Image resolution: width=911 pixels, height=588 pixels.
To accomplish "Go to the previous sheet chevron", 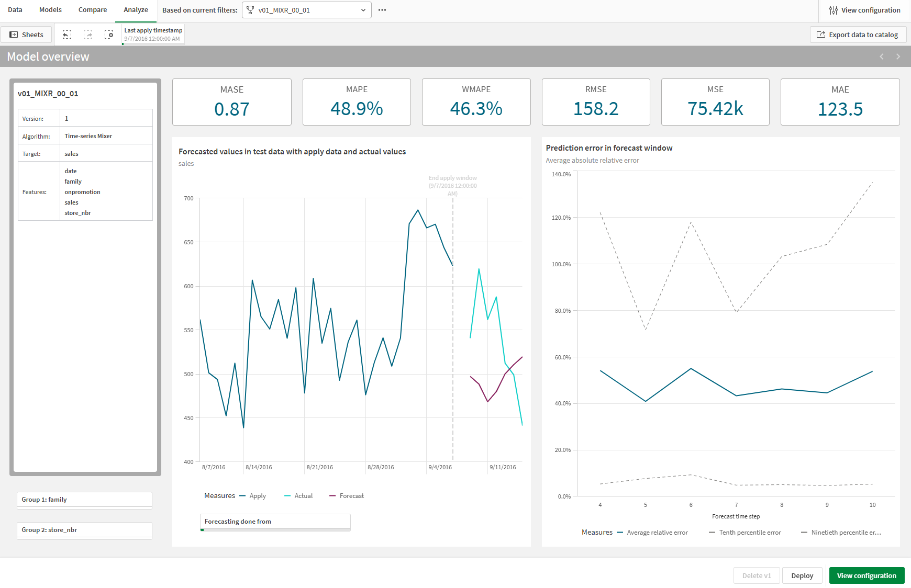I will (x=882, y=56).
